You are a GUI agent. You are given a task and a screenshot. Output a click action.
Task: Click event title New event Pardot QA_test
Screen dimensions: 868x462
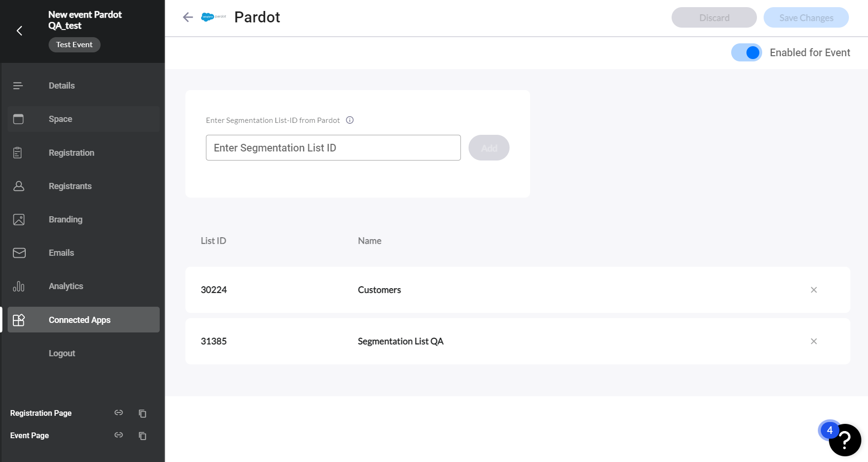click(85, 20)
